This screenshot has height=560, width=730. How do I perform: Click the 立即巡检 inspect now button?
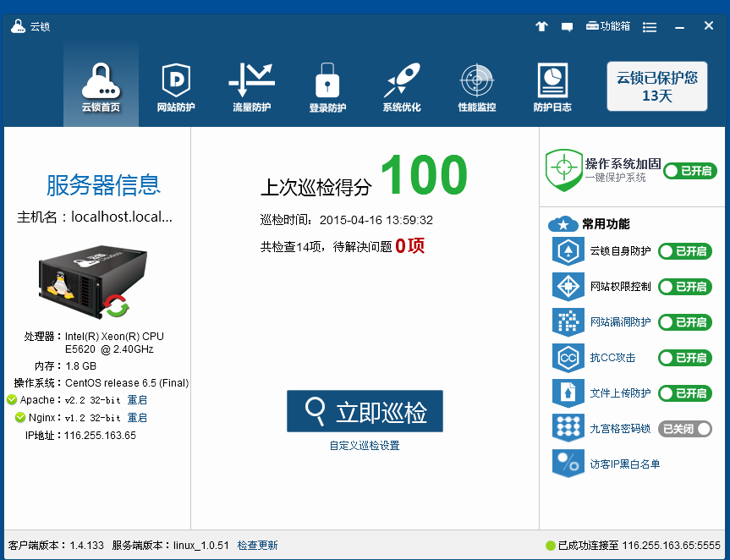coord(365,412)
